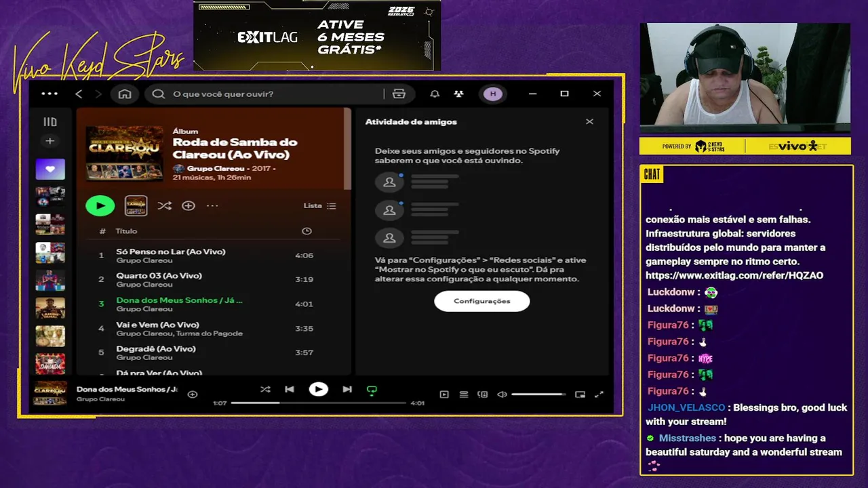Add album to library
The height and width of the screenshot is (488, 868).
(x=189, y=205)
